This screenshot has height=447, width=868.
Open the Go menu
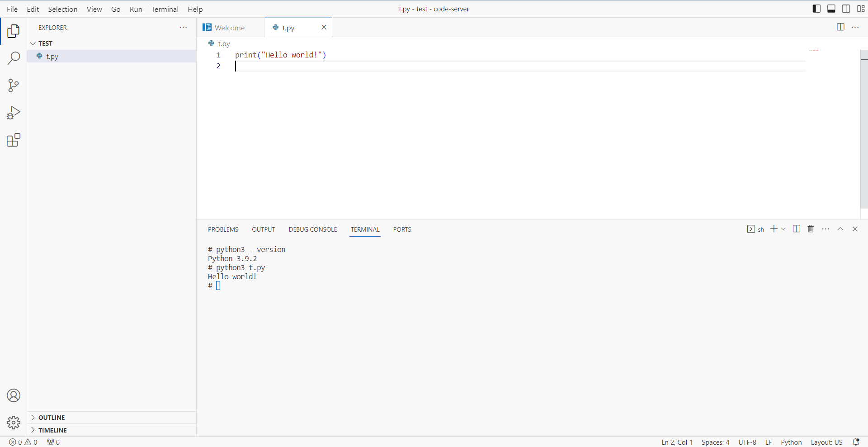coord(116,9)
